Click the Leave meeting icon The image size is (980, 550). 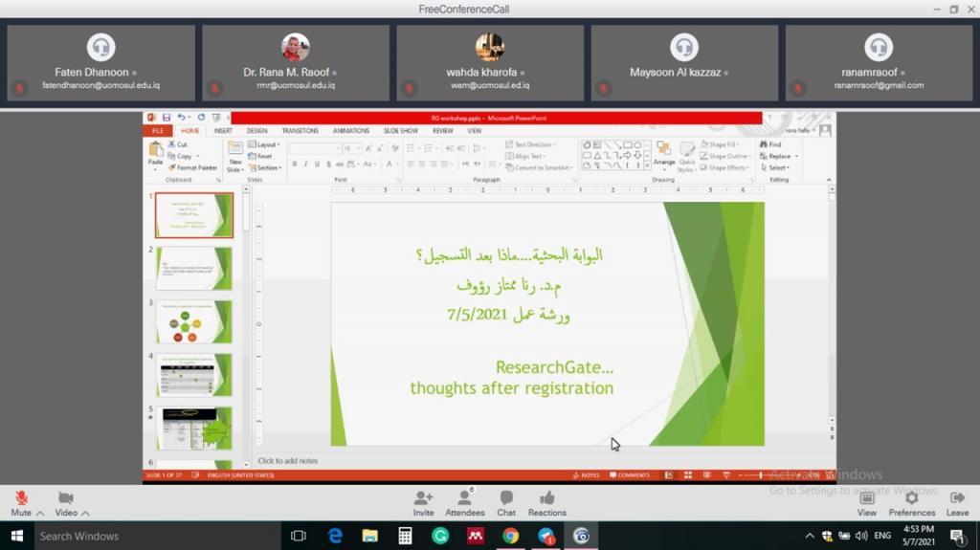(x=957, y=498)
